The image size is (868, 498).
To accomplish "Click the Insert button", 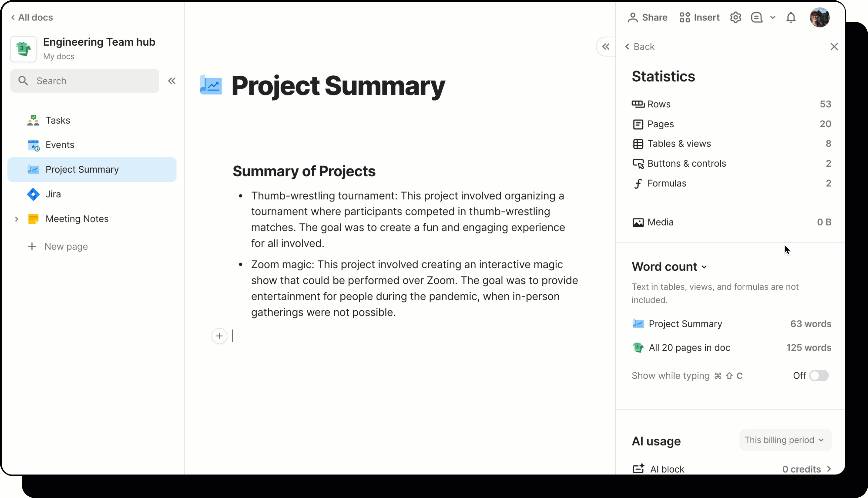I will 699,18.
